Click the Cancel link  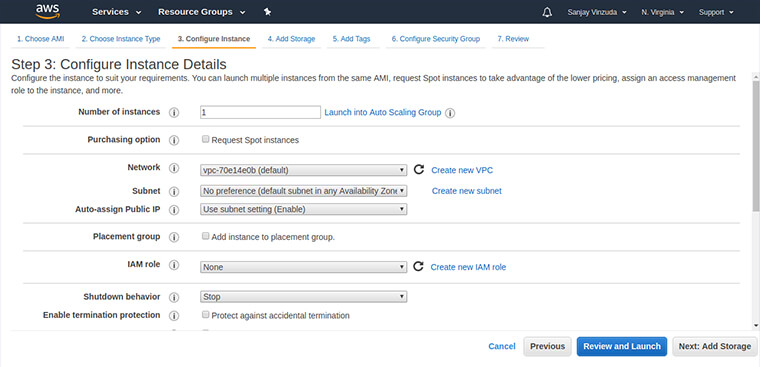502,346
